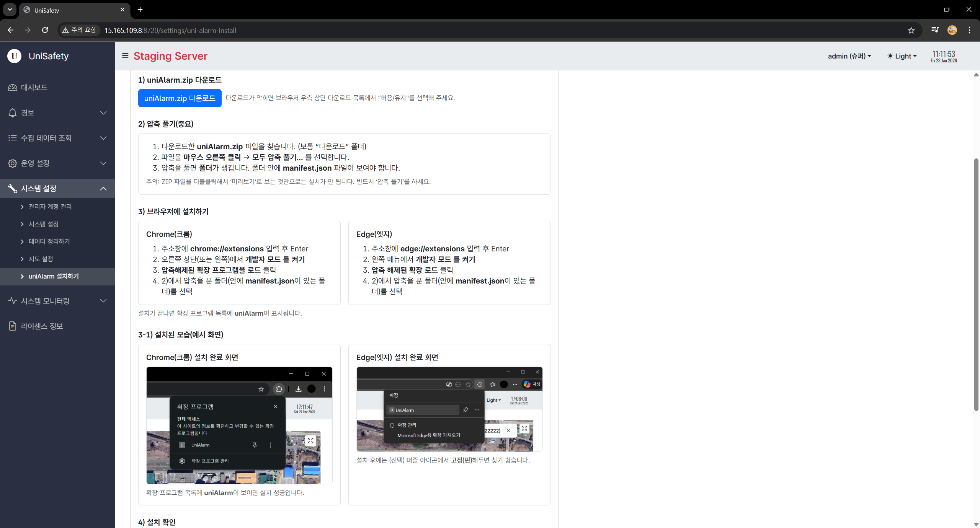Click the browser back arrow
The height and width of the screenshot is (528, 980).
(10, 30)
